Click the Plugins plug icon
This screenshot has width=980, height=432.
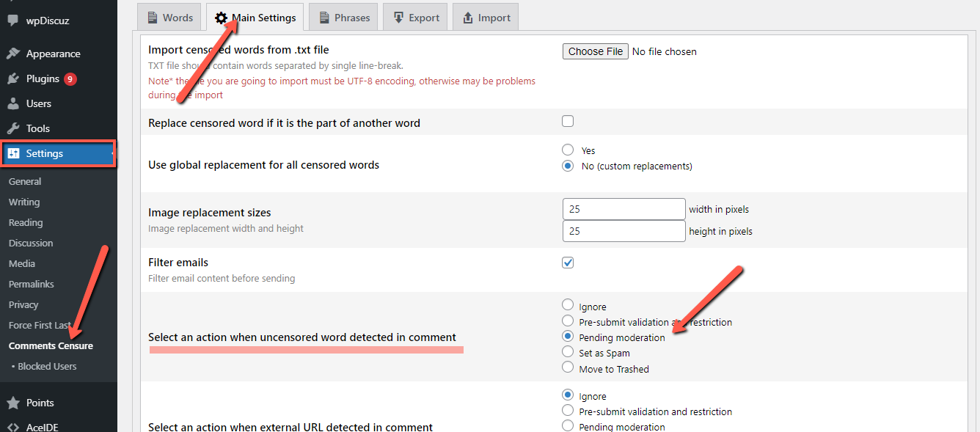[x=13, y=78]
